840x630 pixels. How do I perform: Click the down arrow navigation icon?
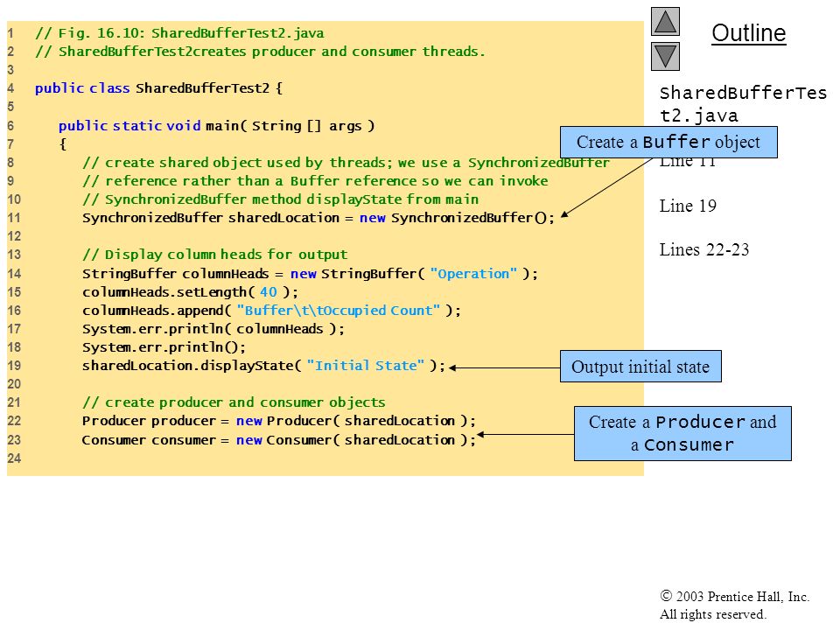click(665, 56)
